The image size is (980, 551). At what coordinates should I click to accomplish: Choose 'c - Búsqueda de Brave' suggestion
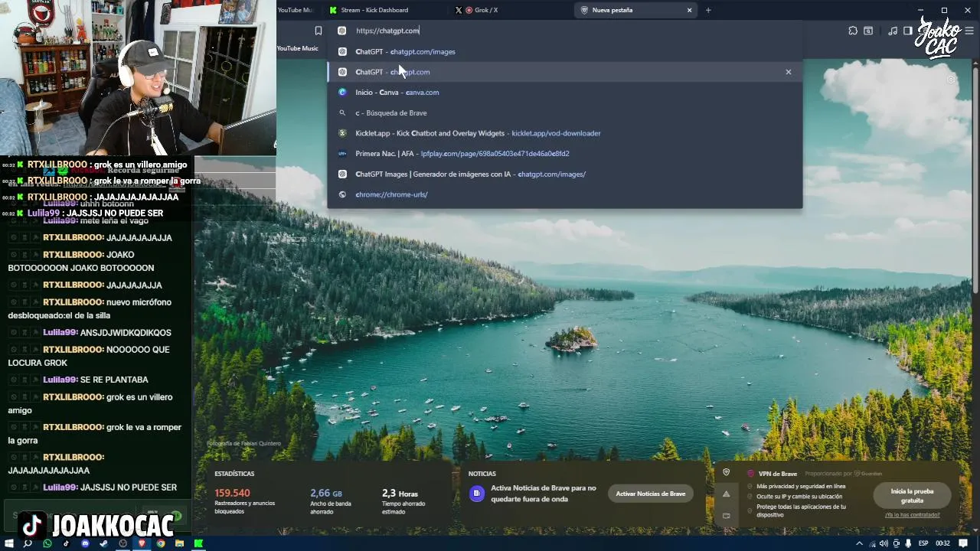point(564,112)
